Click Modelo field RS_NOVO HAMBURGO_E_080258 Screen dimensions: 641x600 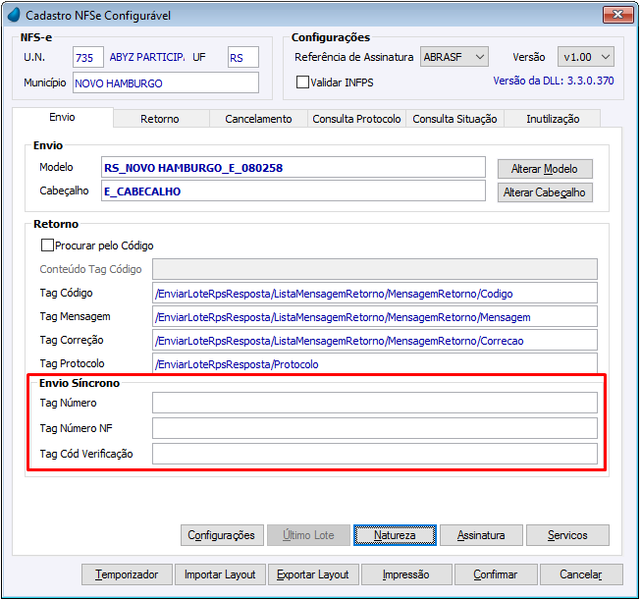click(293, 167)
